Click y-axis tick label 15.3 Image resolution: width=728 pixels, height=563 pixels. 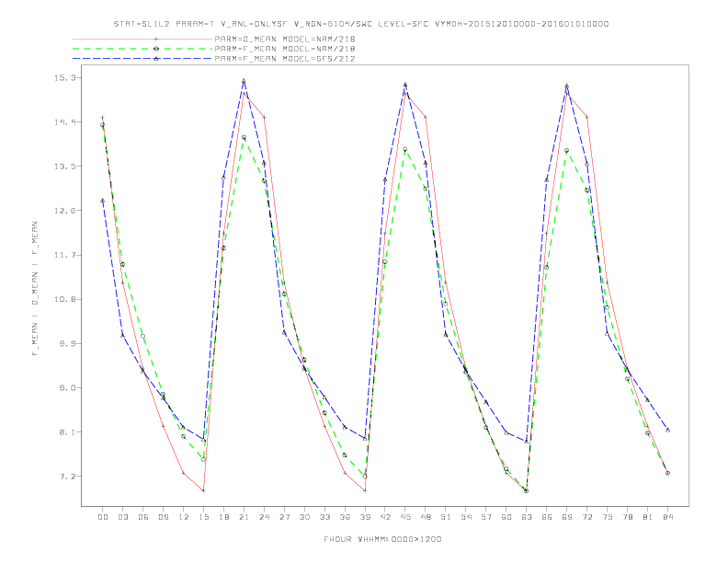[x=64, y=77]
